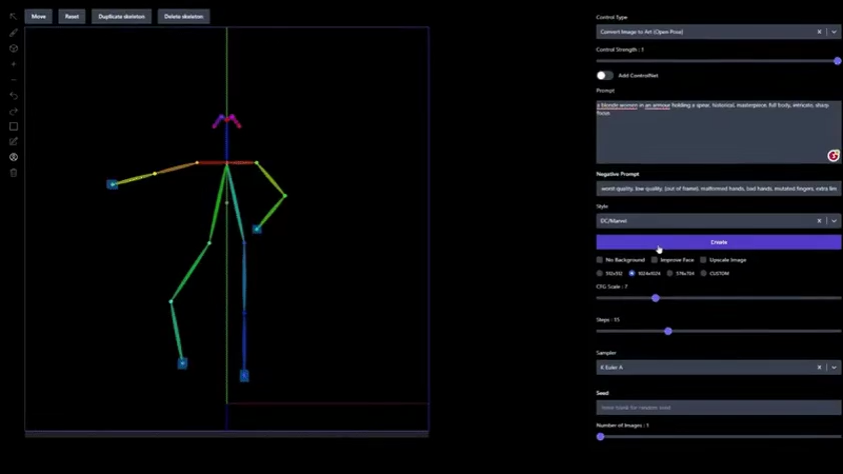The image size is (843, 474).
Task: Enable the Improve Face checkbox
Action: click(654, 260)
